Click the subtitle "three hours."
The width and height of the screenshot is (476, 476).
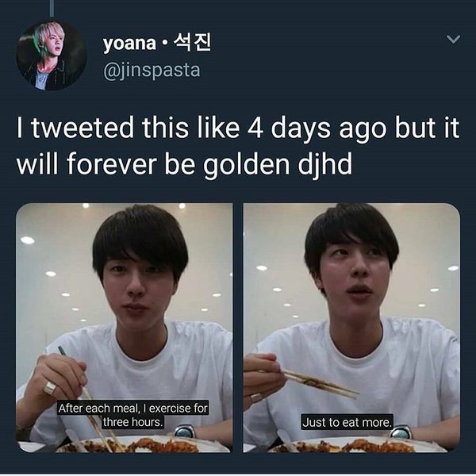[x=132, y=422]
